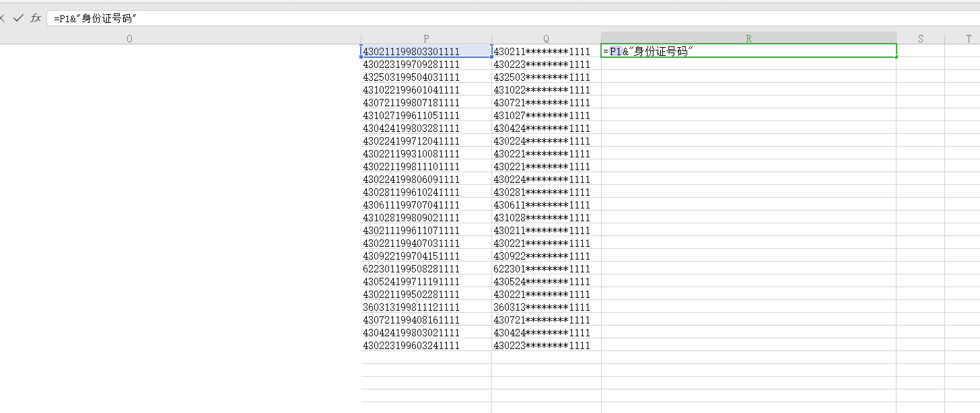
Task: Select masked cell 432503********1111
Action: [546, 77]
